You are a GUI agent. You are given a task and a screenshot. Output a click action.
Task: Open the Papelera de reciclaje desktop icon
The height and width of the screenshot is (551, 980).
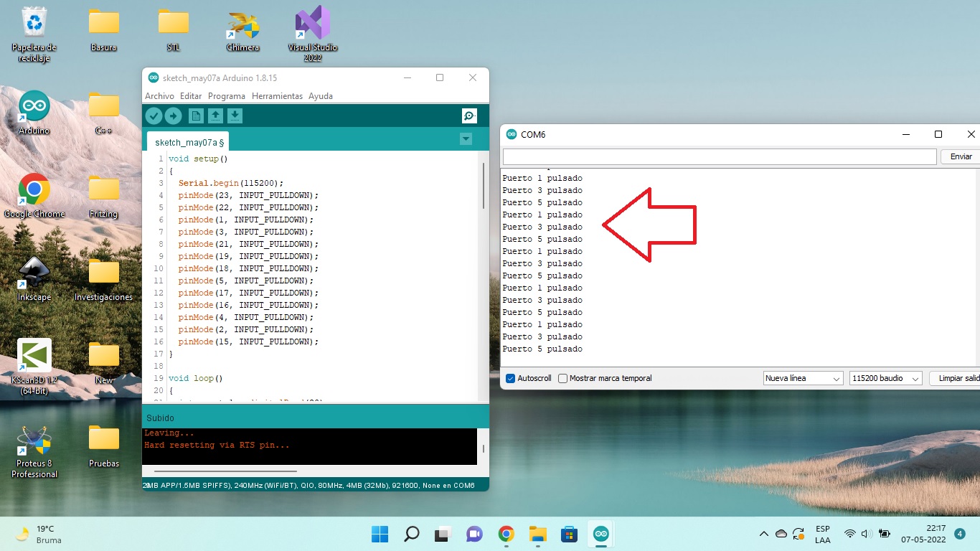34,34
